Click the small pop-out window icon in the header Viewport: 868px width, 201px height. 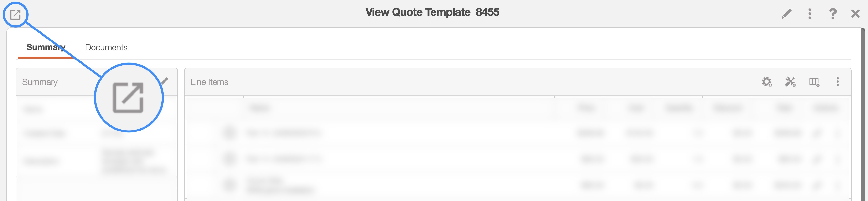click(15, 14)
